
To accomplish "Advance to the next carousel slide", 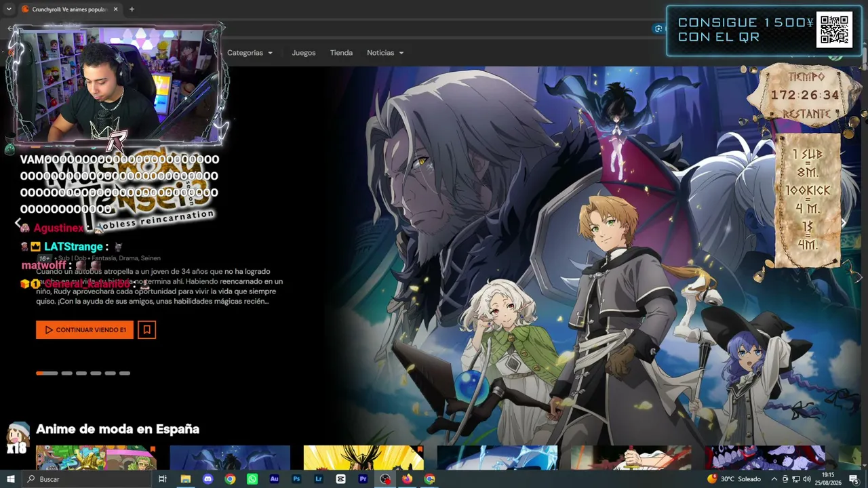I will click(x=844, y=222).
